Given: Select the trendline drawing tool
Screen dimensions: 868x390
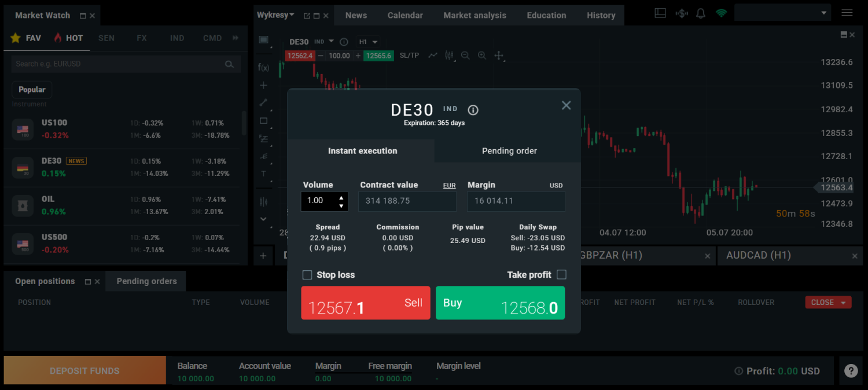Looking at the screenshot, I should pyautogui.click(x=264, y=102).
